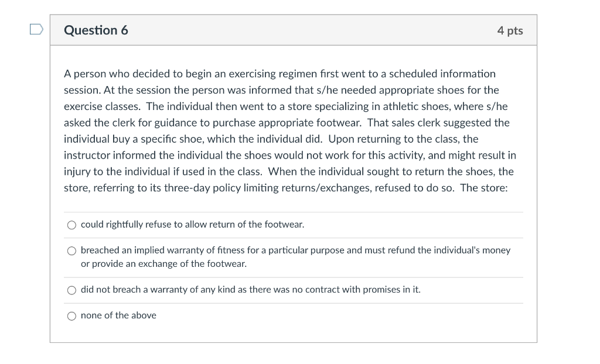
Task: Click the divider line above the first answer
Action: click(x=293, y=212)
